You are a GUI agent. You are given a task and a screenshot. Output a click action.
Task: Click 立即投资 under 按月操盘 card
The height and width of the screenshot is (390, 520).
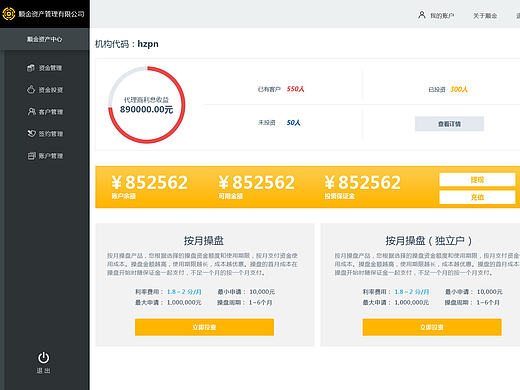(x=204, y=327)
